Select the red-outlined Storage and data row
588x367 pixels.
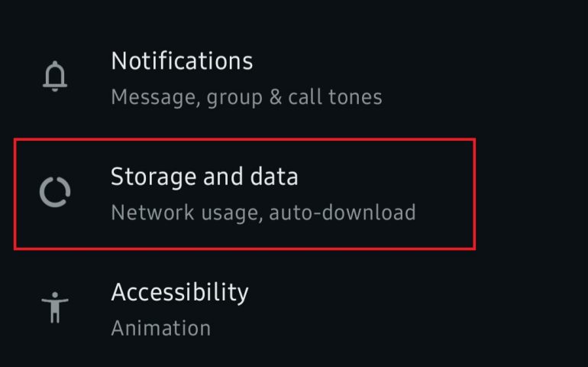[244, 193]
